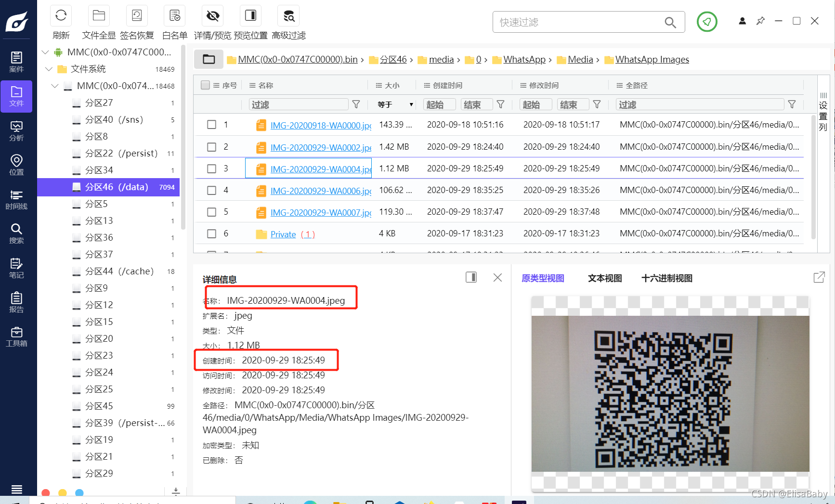Screen dimensions: 835x504
Task: Select 分区46 (/data) in the tree
Action: pyautogui.click(x=108, y=187)
